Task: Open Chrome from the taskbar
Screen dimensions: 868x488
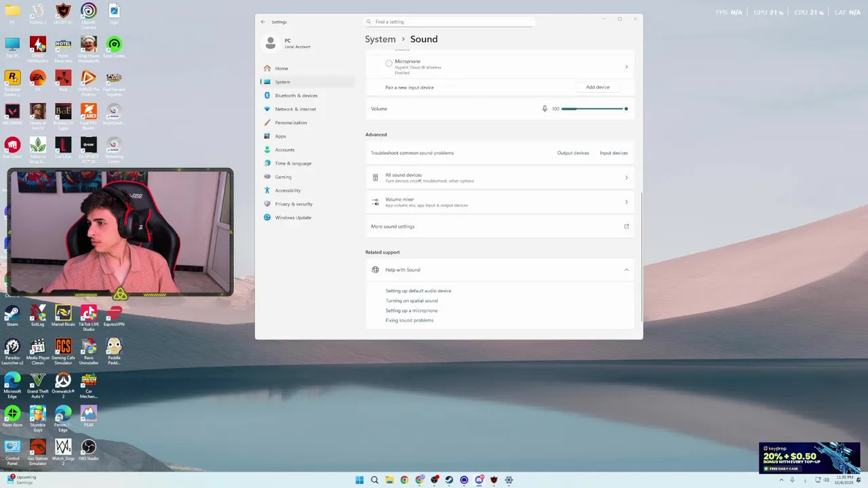Action: pos(404,480)
